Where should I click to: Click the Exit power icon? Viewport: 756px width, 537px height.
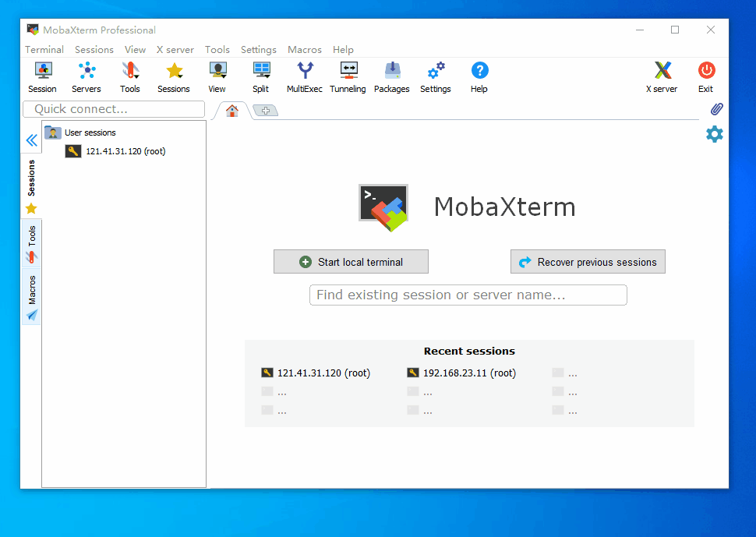(706, 77)
